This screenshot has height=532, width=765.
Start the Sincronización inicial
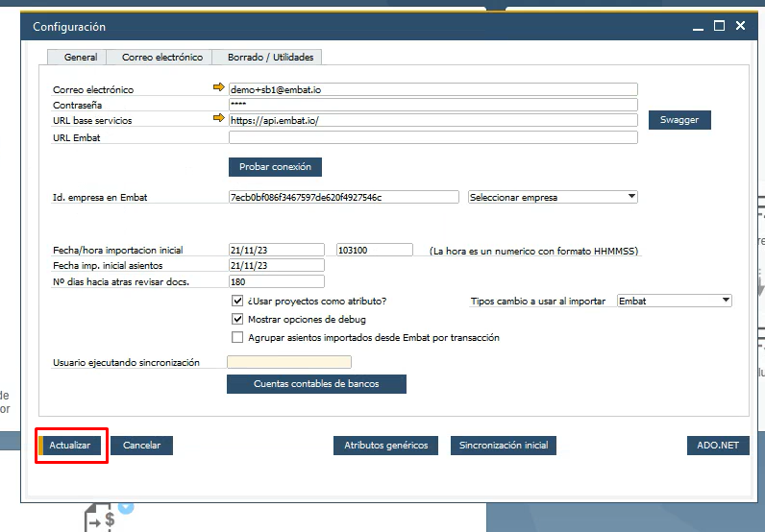pos(503,446)
